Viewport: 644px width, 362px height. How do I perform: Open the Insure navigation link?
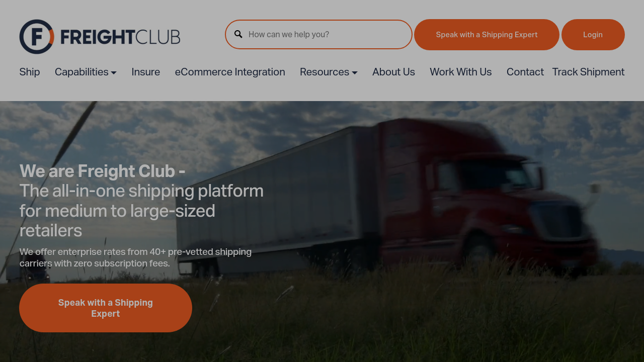[x=146, y=72]
